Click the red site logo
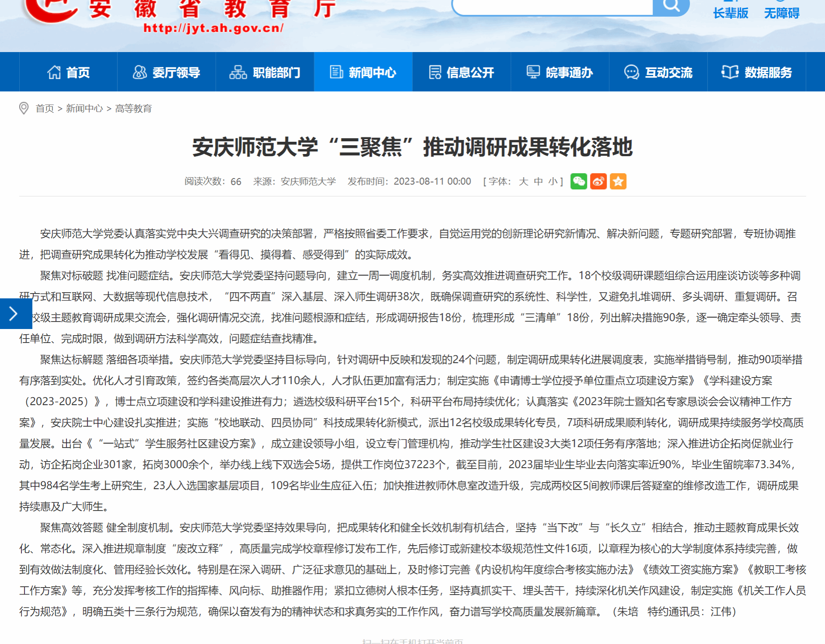 50,10
